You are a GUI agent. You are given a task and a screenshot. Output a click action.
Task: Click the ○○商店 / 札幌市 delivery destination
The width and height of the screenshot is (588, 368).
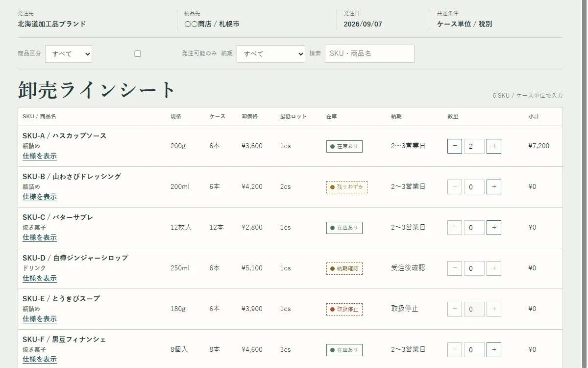(212, 24)
